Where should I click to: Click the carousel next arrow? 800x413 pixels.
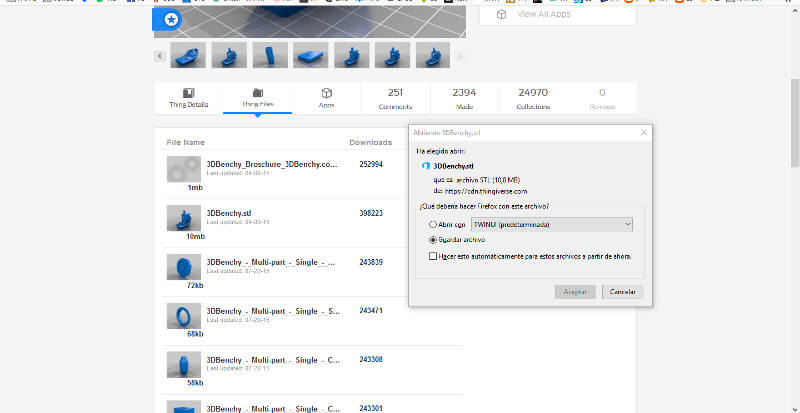(x=460, y=56)
